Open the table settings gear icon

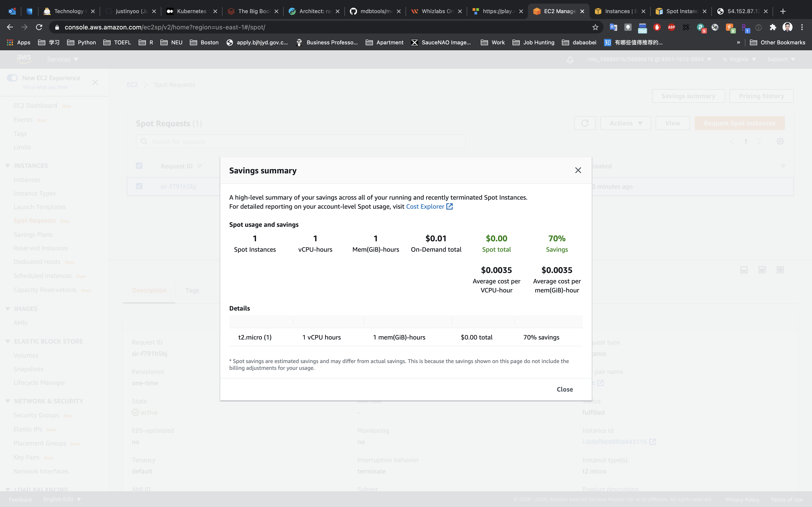click(780, 141)
